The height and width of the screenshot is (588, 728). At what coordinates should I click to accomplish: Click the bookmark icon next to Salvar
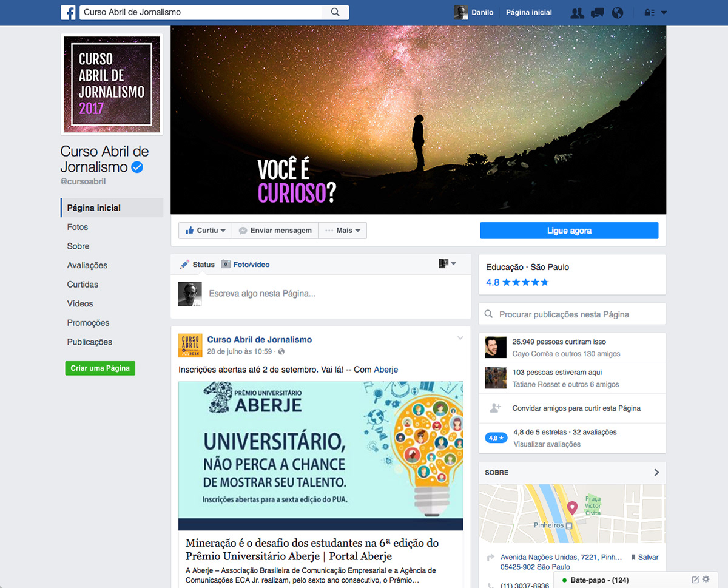pyautogui.click(x=633, y=557)
